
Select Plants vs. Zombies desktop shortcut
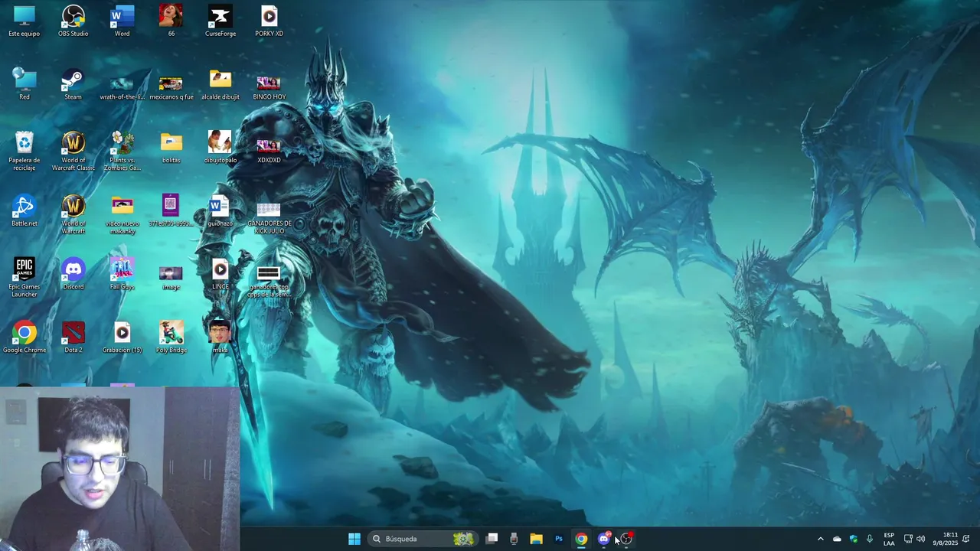click(x=122, y=151)
